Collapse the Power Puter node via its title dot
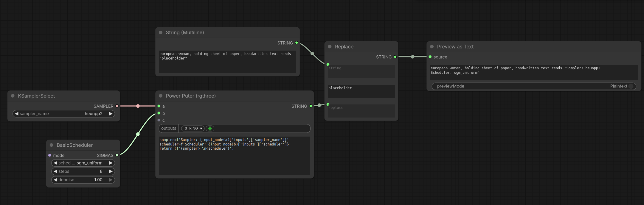This screenshot has height=205, width=644. 161,96
